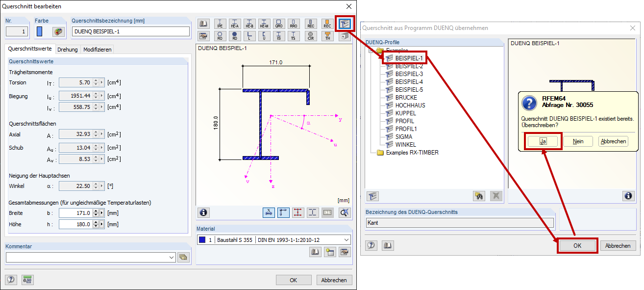Click the Bezeichnung des DUENQ-Querschnitts field
644x290 pixels.
click(x=460, y=223)
